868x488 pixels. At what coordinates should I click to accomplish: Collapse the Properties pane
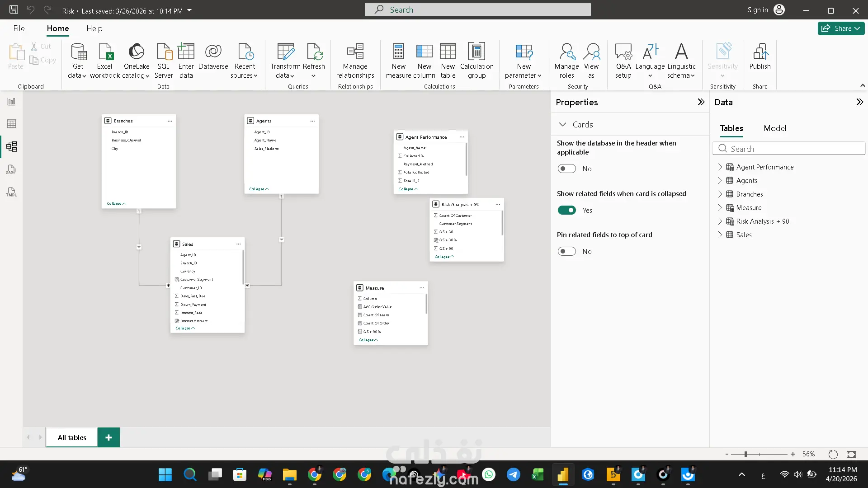coord(701,102)
